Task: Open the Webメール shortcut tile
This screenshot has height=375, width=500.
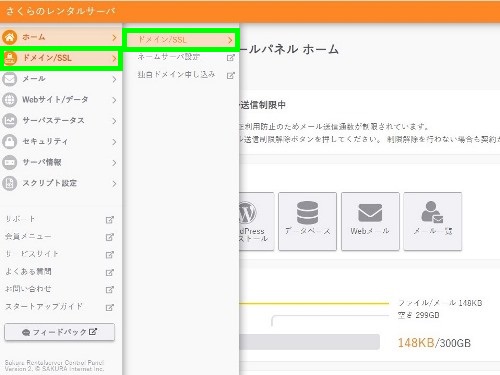Action: [370, 221]
